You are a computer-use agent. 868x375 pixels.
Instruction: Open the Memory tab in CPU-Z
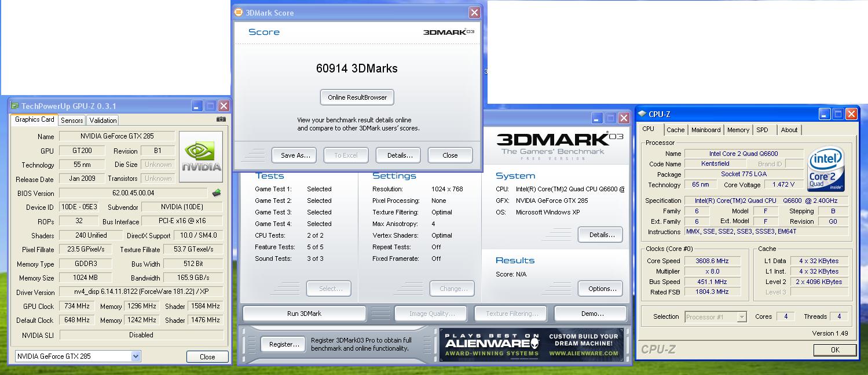[x=738, y=130]
